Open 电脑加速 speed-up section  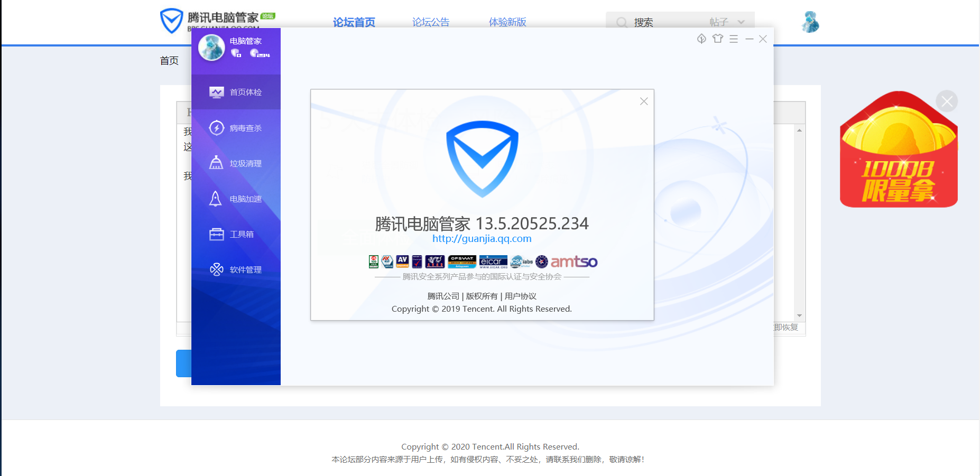tap(236, 199)
